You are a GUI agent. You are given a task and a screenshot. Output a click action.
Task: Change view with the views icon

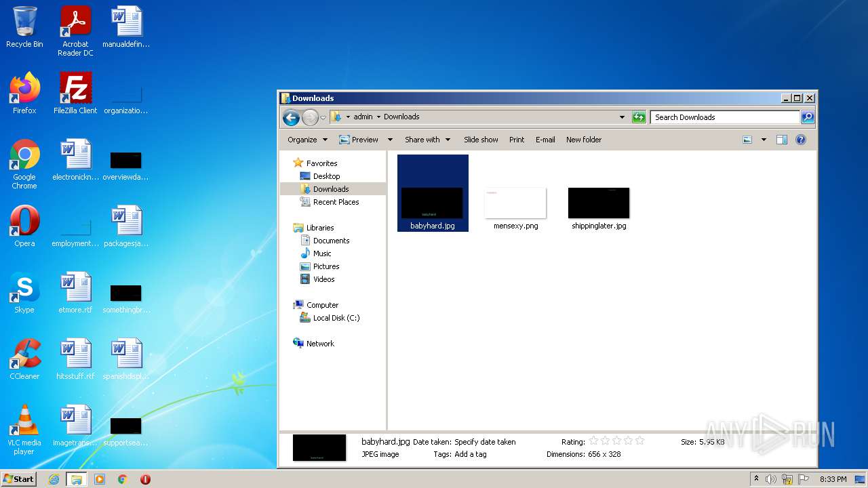747,140
